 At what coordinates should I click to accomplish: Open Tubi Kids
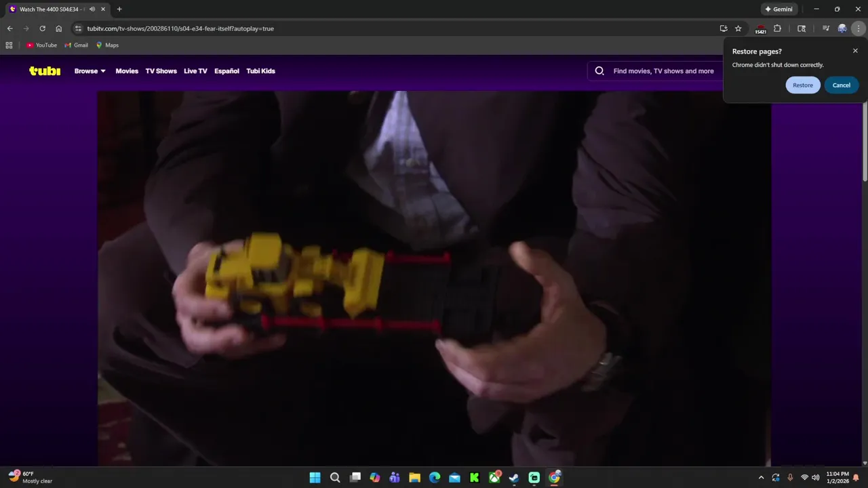260,70
